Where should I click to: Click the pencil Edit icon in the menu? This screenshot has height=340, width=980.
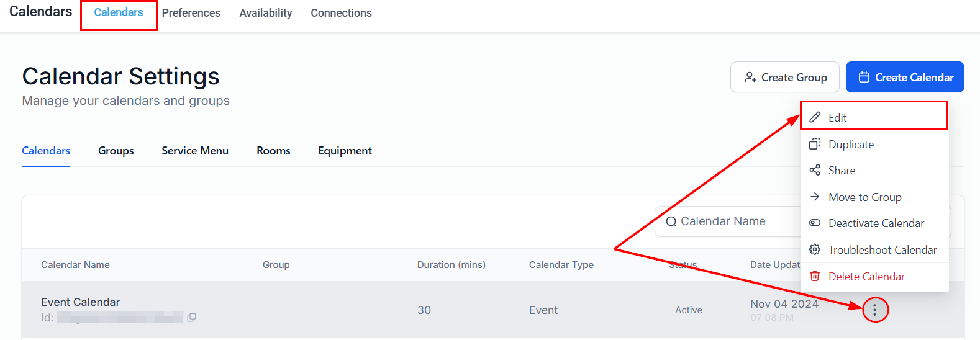[815, 117]
